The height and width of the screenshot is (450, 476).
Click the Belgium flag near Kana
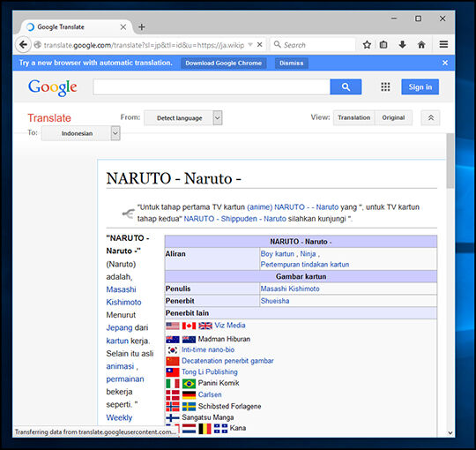[205, 429]
